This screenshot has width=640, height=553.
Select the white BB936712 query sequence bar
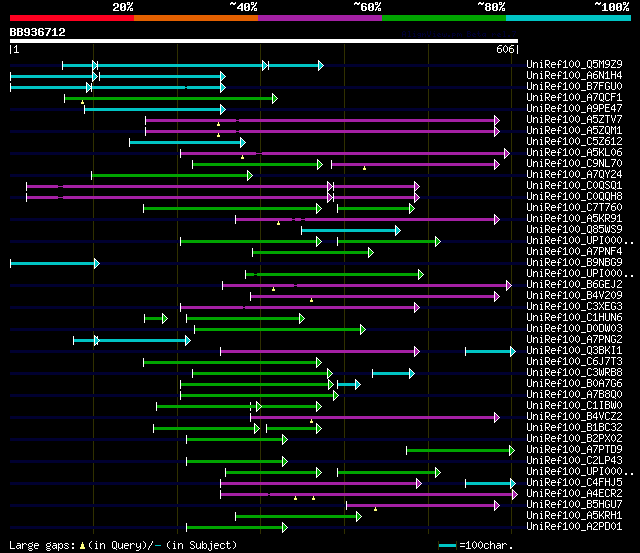[264, 41]
